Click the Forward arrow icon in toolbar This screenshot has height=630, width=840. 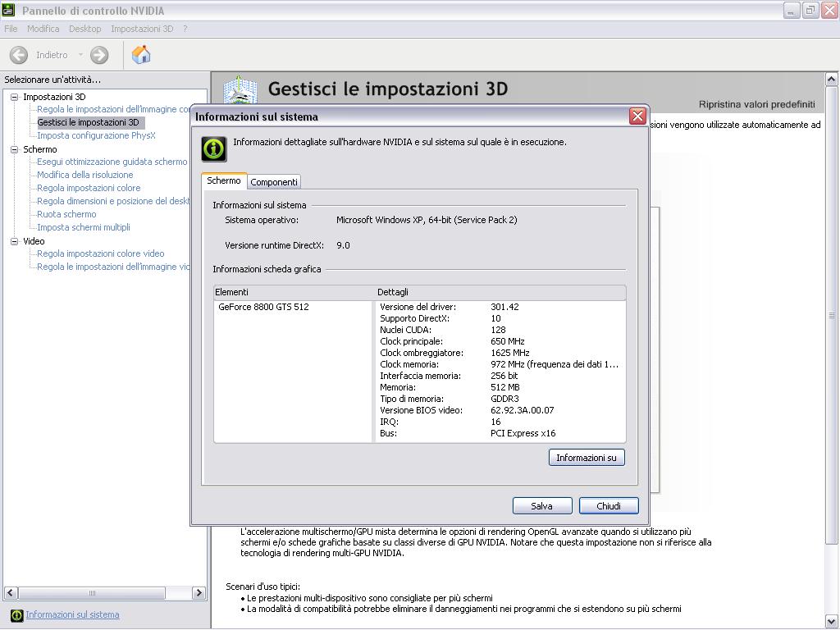pos(99,55)
